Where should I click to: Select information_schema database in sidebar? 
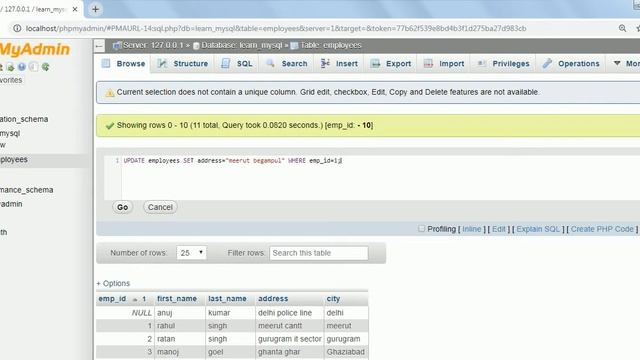pos(24,119)
